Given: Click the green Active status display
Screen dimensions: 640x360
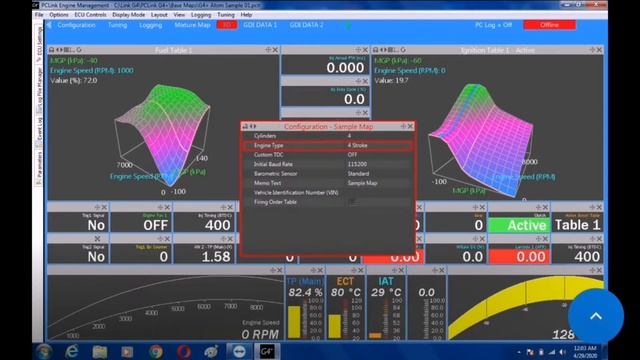Looking at the screenshot, I should click(x=519, y=225).
